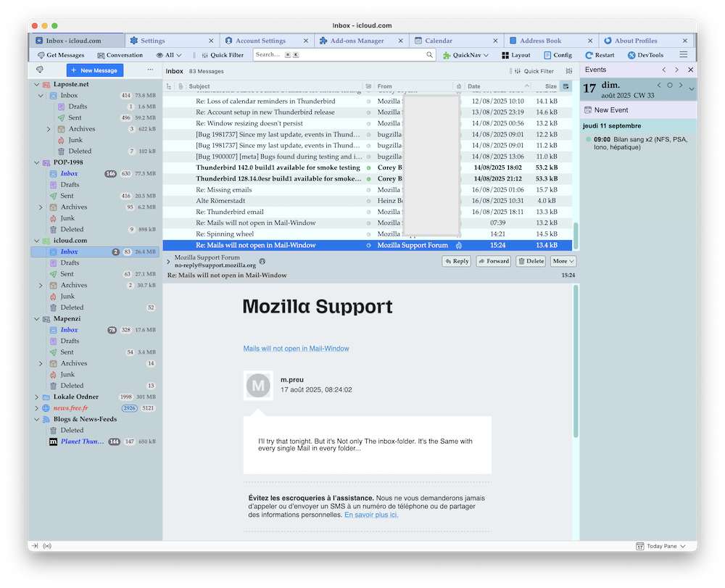
Task: Open the More actions dropdown
Action: click(563, 261)
